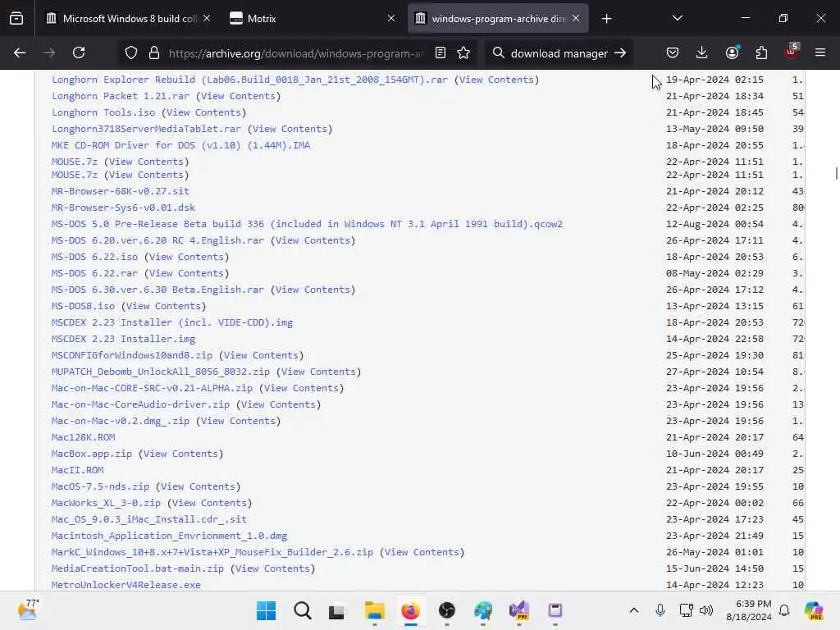
Task: Open extensions puzzle icon
Action: point(761,53)
